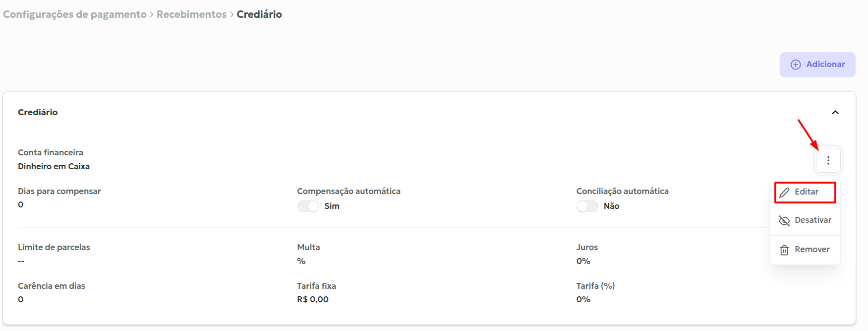868x331 pixels.
Task: Select Remover menu entry
Action: pos(811,249)
